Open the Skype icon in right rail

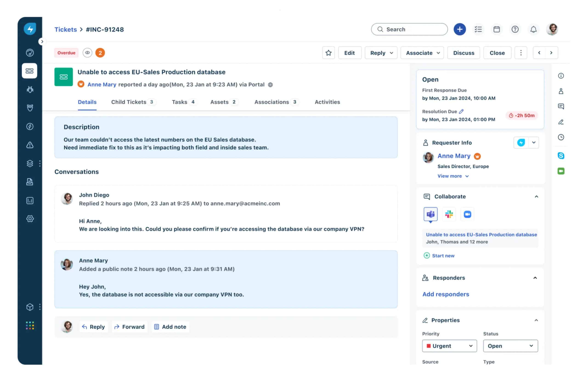pyautogui.click(x=561, y=156)
